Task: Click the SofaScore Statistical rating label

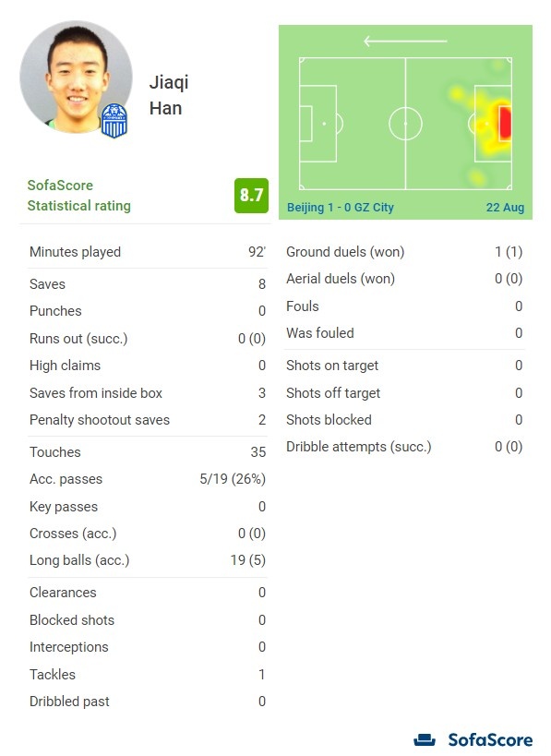Action: (x=79, y=196)
